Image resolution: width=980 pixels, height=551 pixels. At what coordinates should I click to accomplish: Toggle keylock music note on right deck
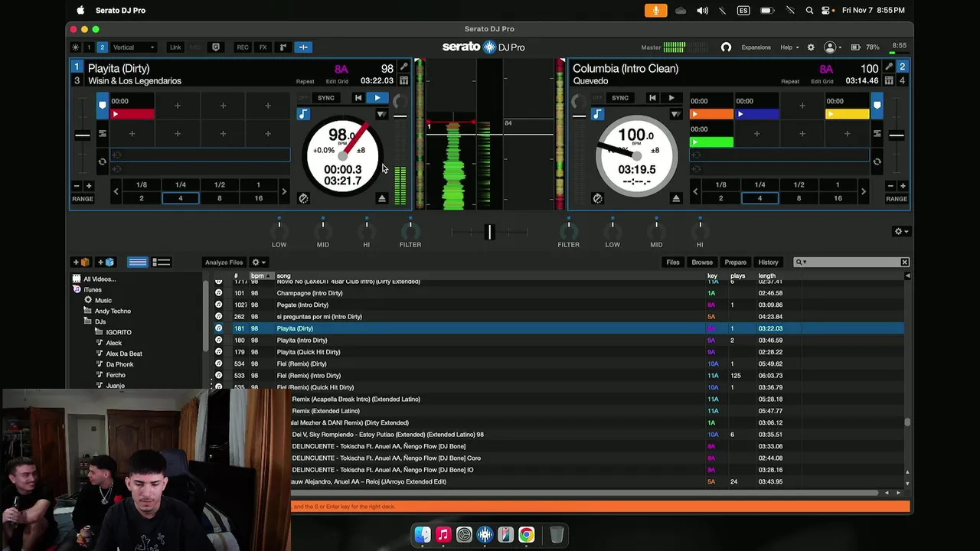pos(597,114)
